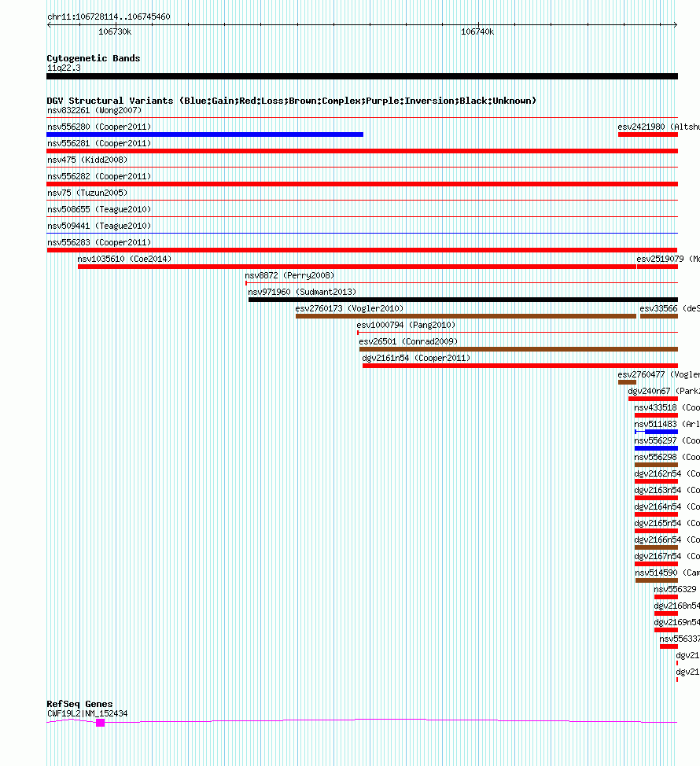Select the blue nsv556280 gain bar
This screenshot has height=766, width=700.
point(204,134)
